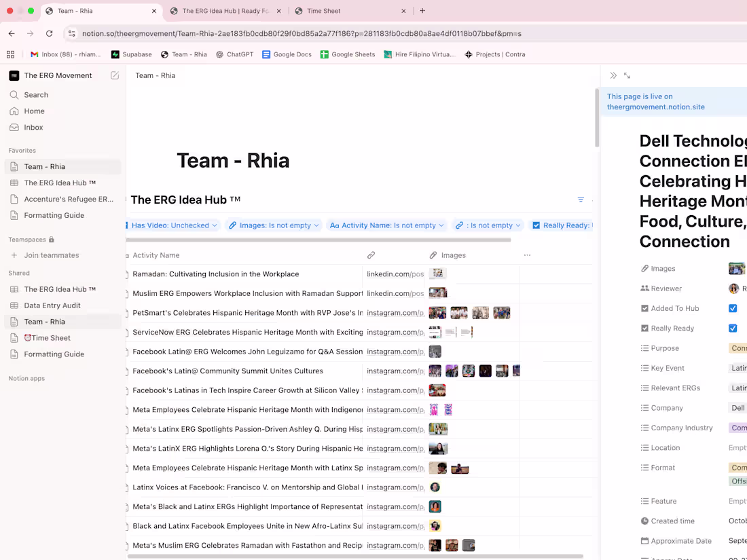This screenshot has width=747, height=560.
Task: Click the vertical scrollbar of main page
Action: (x=596, y=117)
